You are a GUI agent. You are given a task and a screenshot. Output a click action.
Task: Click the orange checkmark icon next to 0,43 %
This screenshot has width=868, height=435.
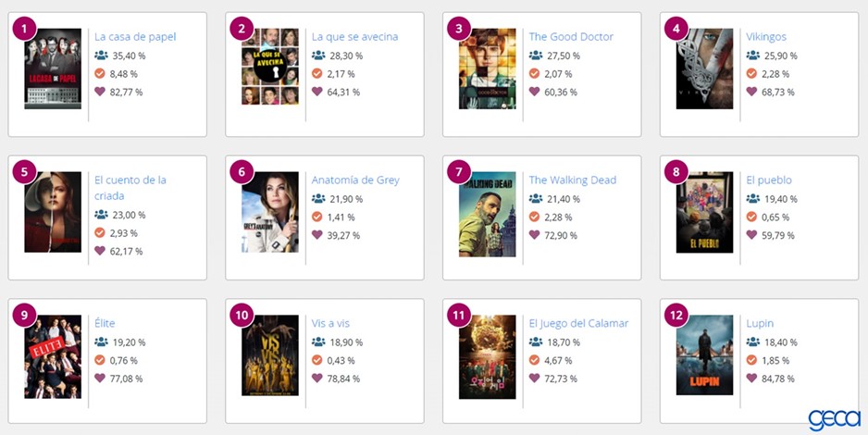click(316, 360)
